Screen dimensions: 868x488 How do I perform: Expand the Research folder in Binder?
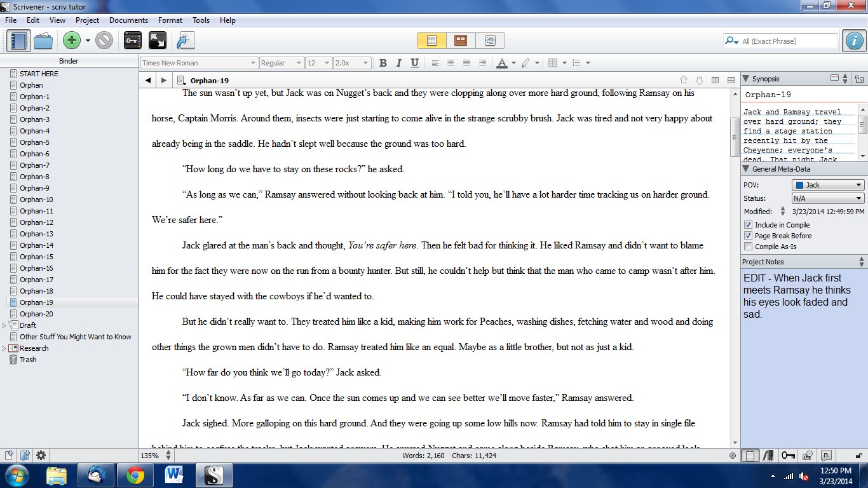(x=5, y=348)
